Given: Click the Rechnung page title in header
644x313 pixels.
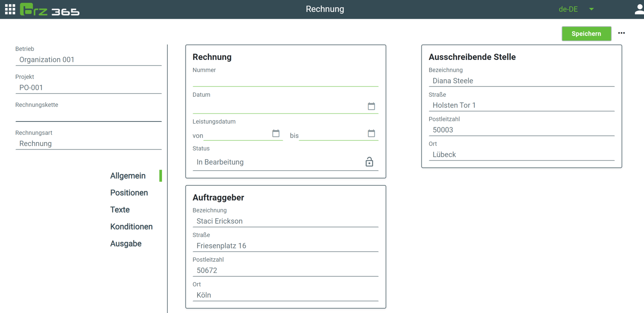Looking at the screenshot, I should coord(325,9).
